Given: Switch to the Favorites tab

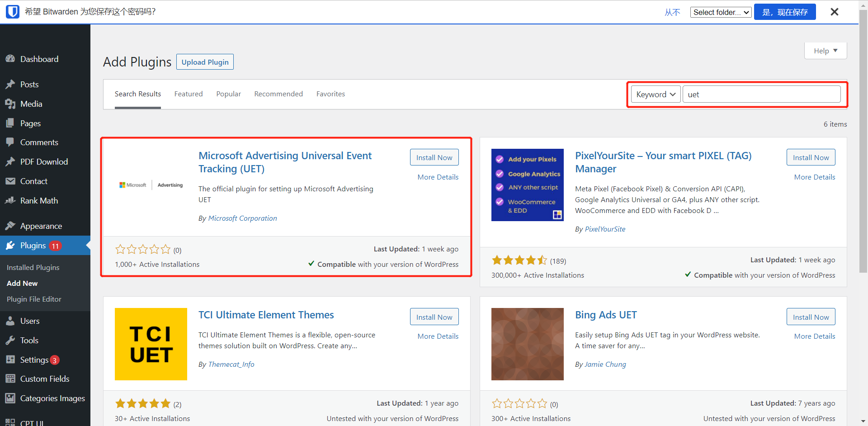Looking at the screenshot, I should (x=330, y=94).
